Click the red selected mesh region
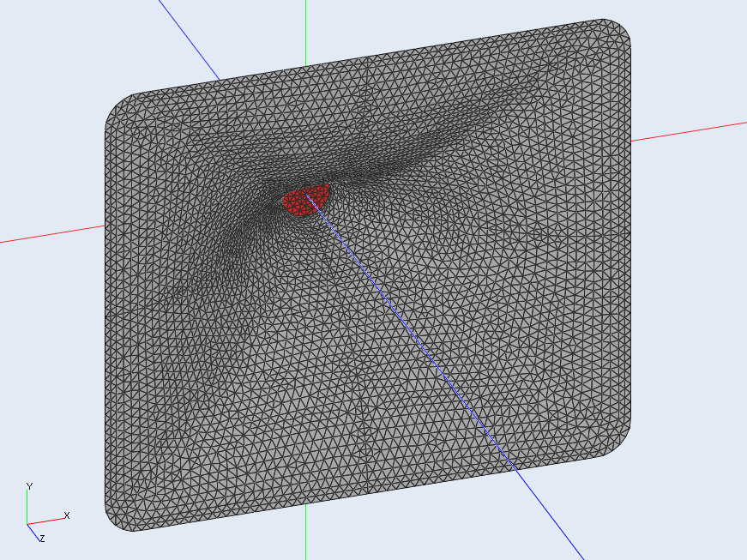This screenshot has height=560, width=747. 305,200
